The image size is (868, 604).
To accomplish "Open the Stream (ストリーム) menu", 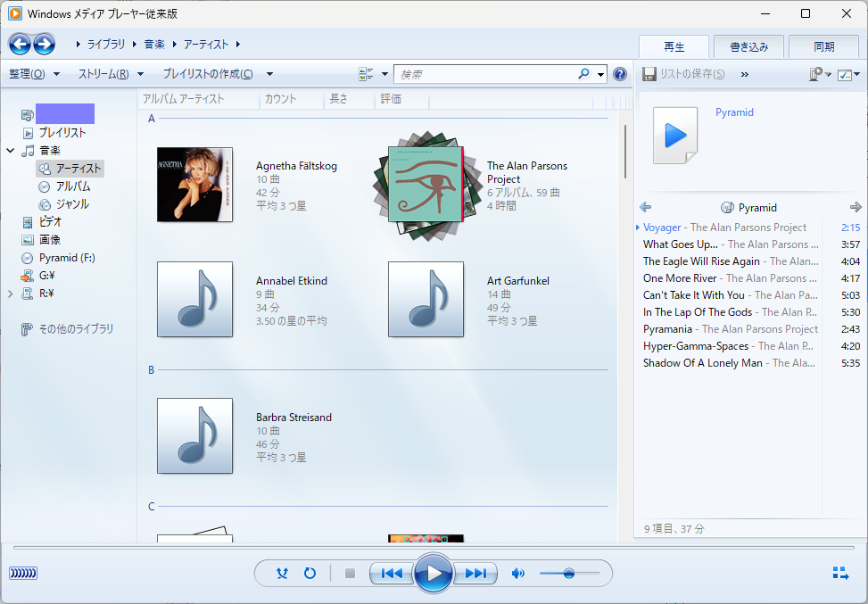I will pyautogui.click(x=111, y=74).
